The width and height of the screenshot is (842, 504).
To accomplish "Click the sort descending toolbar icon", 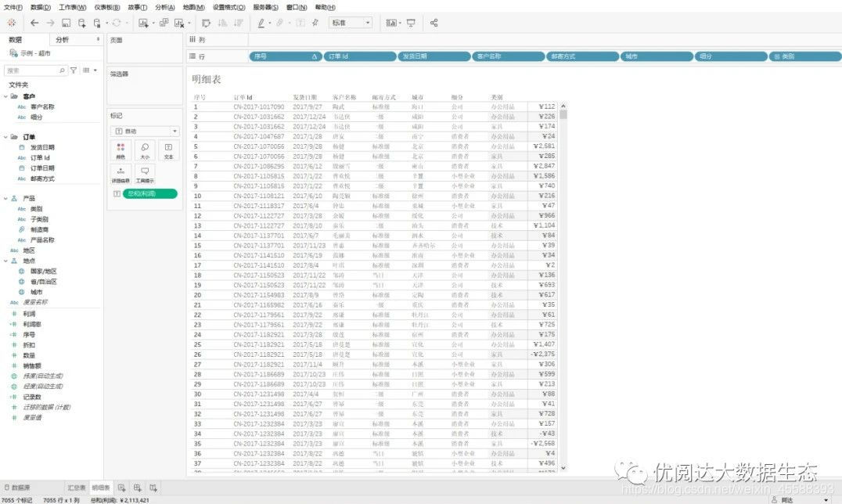I will pos(239,23).
